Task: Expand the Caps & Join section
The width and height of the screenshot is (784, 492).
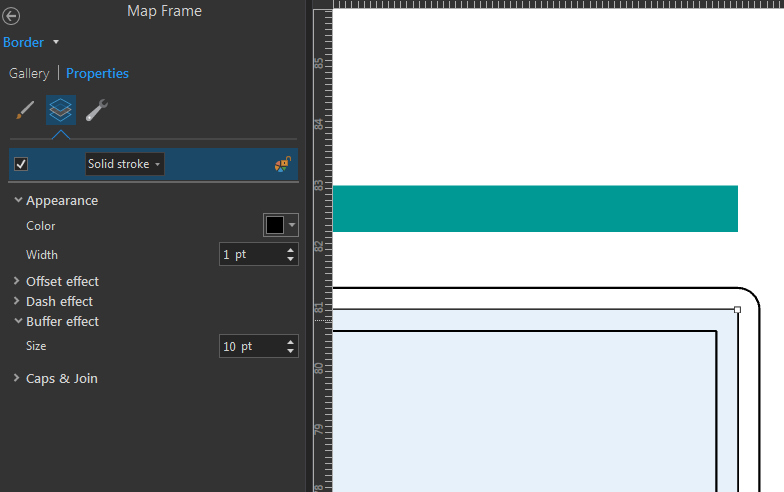Action: point(16,378)
